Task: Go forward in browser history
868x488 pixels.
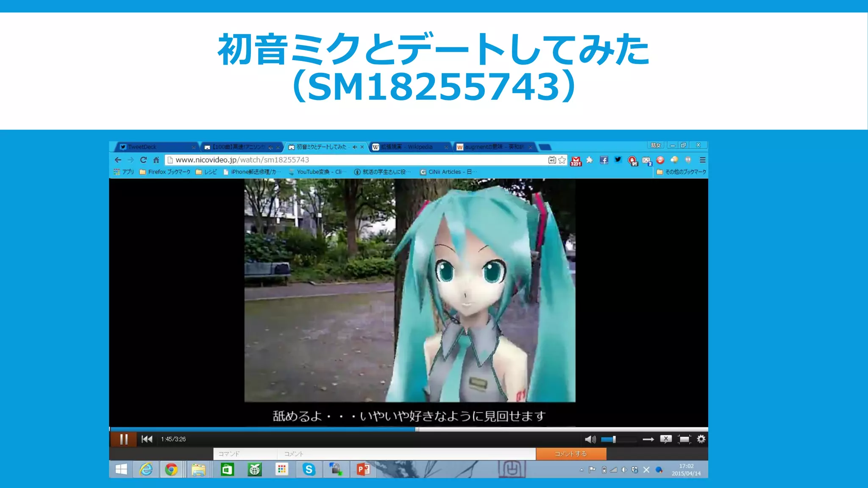Action: click(131, 160)
